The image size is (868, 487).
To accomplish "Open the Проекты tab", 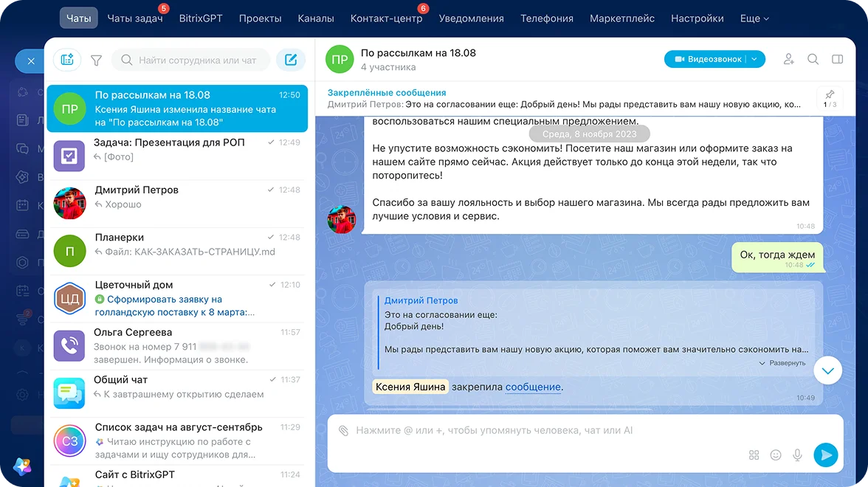I will [260, 18].
